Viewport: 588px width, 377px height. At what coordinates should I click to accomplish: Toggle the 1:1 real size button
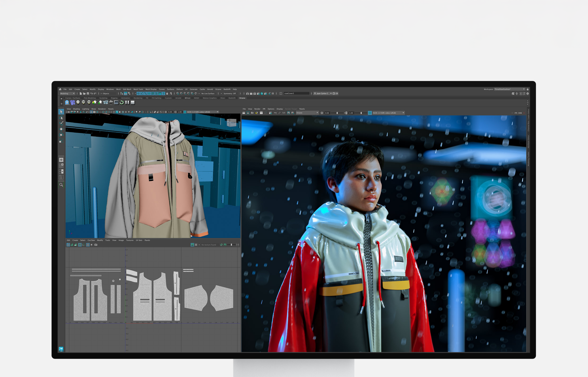click(x=284, y=113)
